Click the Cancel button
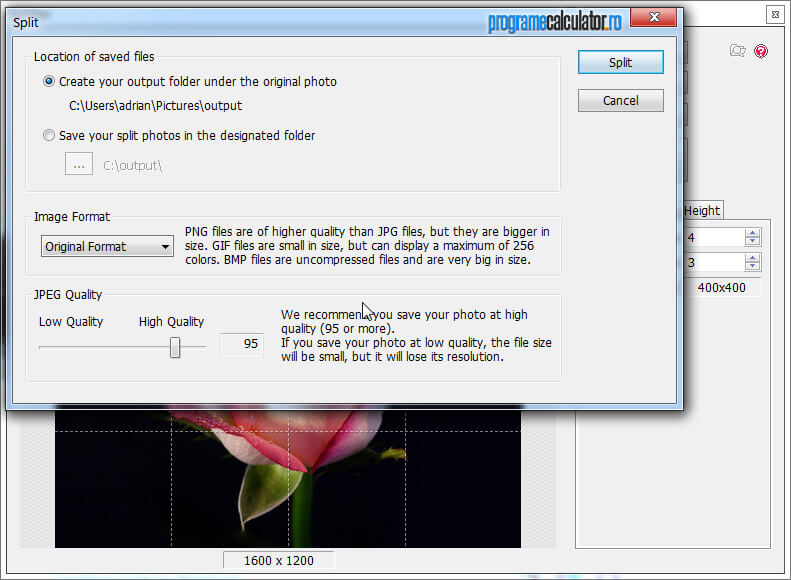The height and width of the screenshot is (580, 791). coord(620,100)
